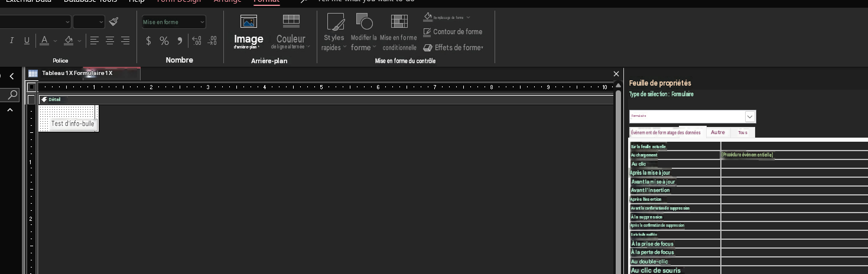The height and width of the screenshot is (274, 868).
Task: Select the Au double-clic property
Action: (x=649, y=262)
